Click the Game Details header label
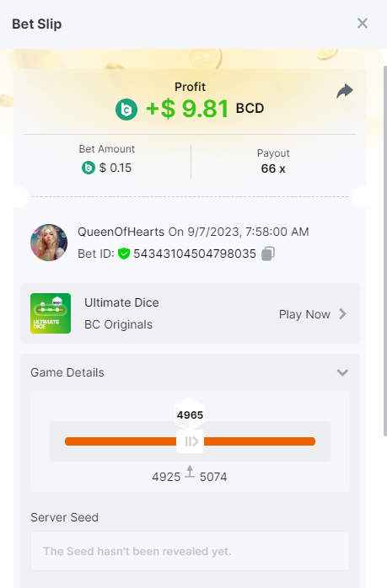Viewport: 387px width, 588px height. point(67,372)
